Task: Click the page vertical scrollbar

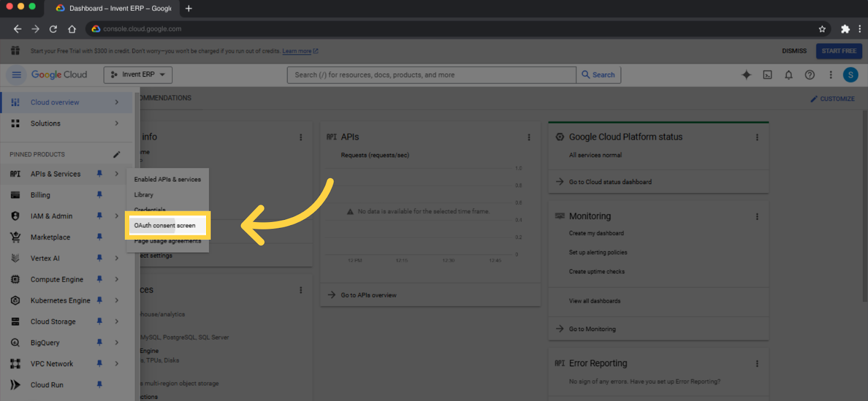Action: coord(865,206)
